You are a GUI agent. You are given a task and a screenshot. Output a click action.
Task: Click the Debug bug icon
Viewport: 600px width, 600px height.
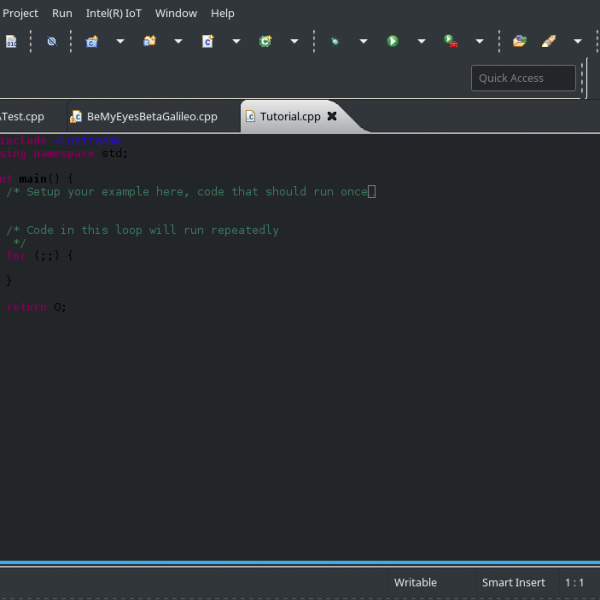(x=335, y=41)
